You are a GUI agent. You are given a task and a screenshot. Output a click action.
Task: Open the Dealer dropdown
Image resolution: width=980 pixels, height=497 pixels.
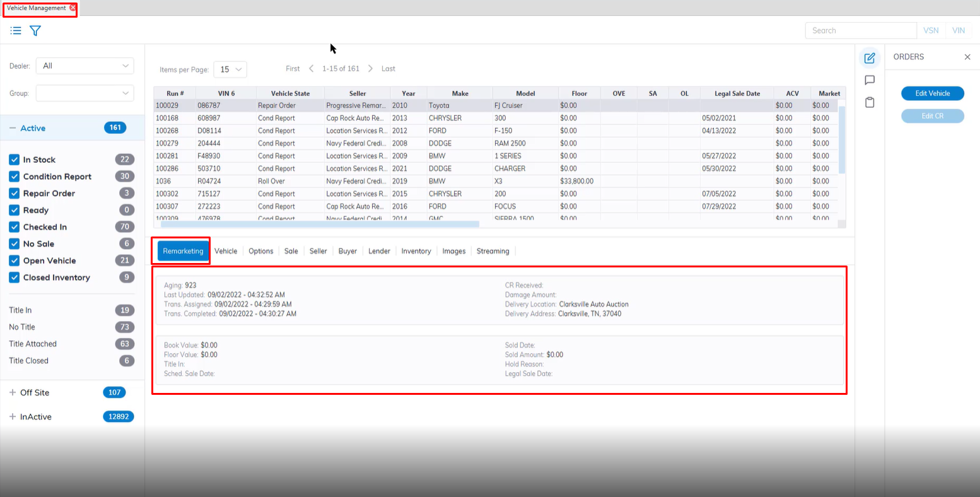[85, 66]
